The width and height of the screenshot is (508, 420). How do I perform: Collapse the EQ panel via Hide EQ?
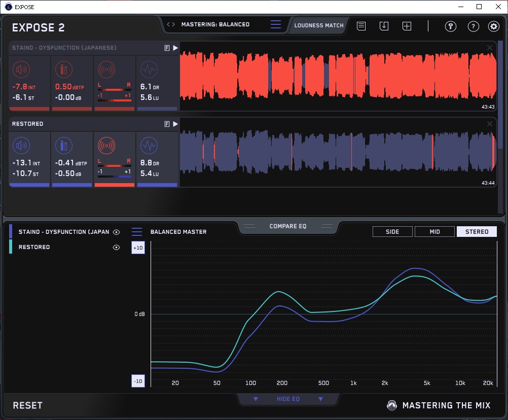pos(288,399)
